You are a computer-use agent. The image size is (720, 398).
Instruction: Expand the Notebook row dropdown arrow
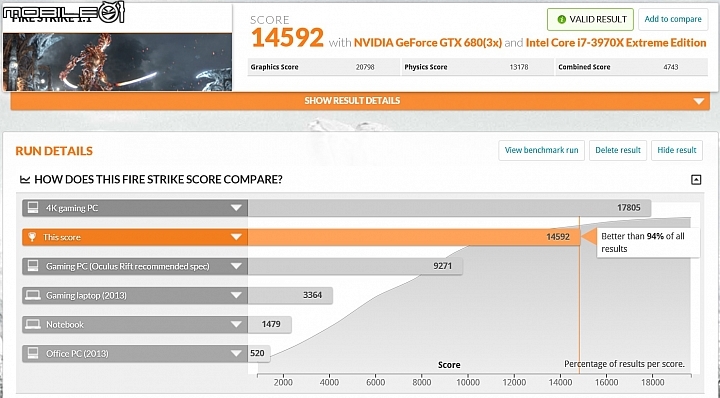click(x=236, y=324)
